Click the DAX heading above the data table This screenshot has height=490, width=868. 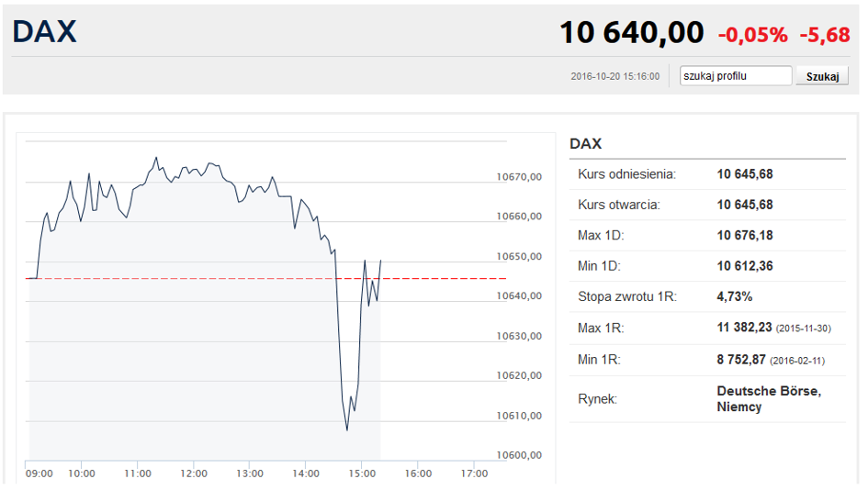(585, 144)
